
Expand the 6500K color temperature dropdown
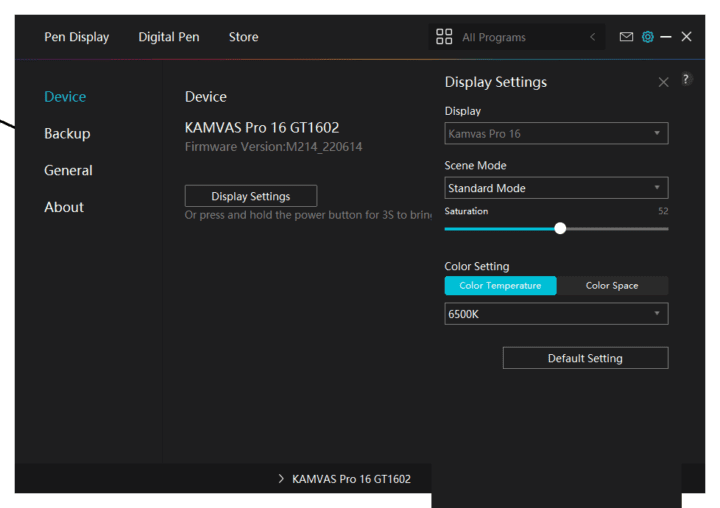[x=556, y=314]
